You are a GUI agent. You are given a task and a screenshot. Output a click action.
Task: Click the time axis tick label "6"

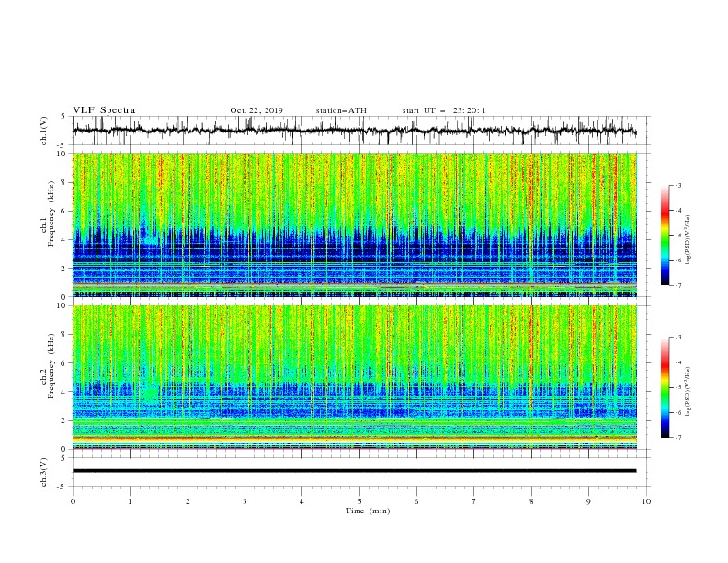416,501
